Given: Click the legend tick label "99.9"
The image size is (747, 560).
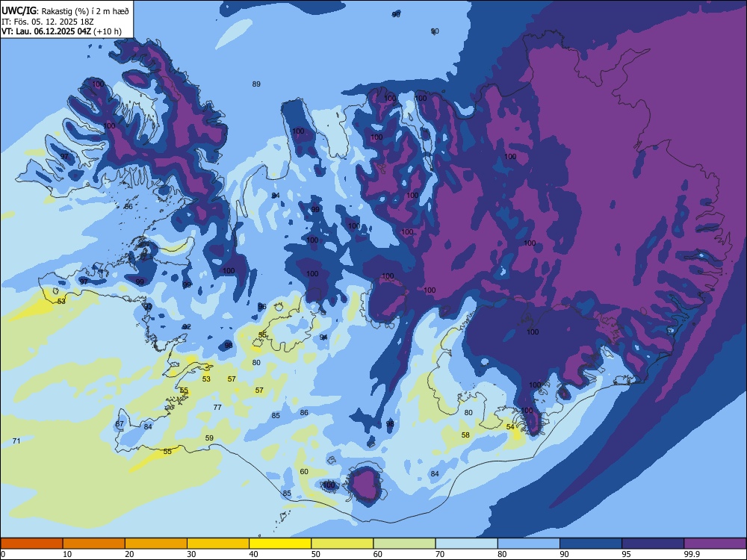Looking at the screenshot, I should (x=692, y=554).
